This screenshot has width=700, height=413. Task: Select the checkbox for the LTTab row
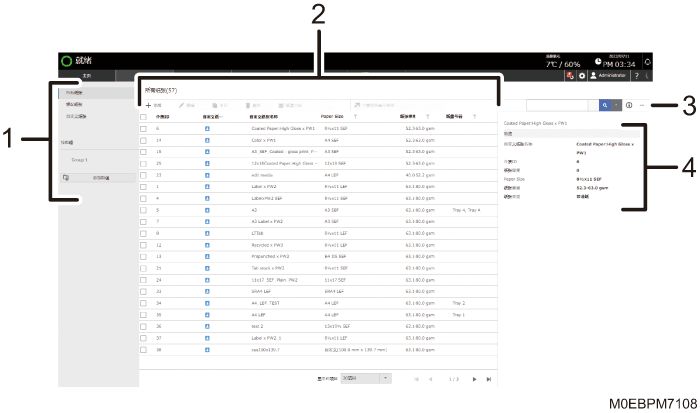(143, 234)
